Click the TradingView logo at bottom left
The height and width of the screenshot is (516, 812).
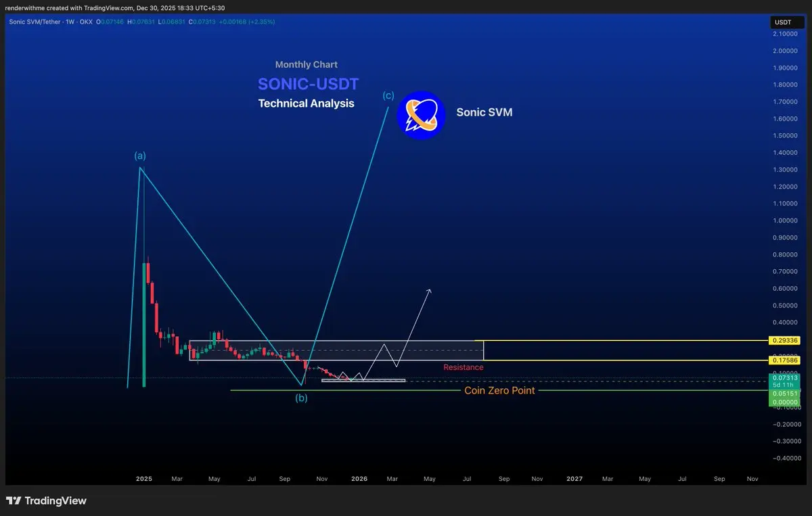pyautogui.click(x=47, y=501)
